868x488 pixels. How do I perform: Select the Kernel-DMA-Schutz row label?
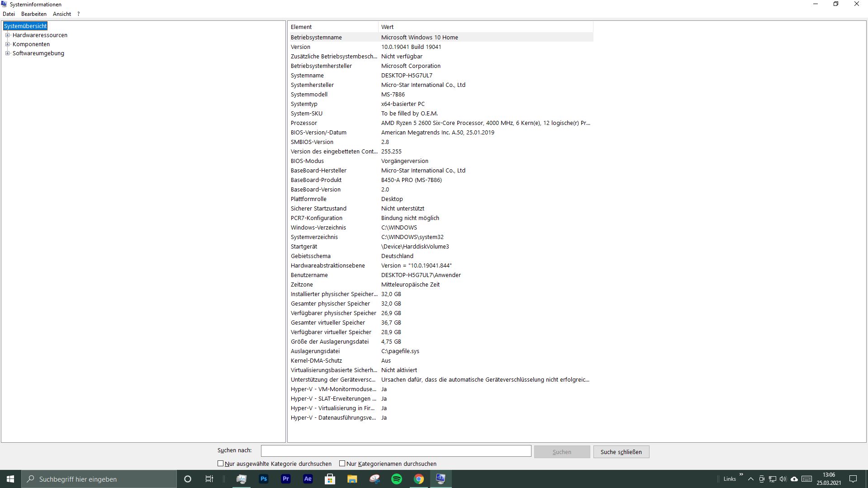click(x=316, y=361)
